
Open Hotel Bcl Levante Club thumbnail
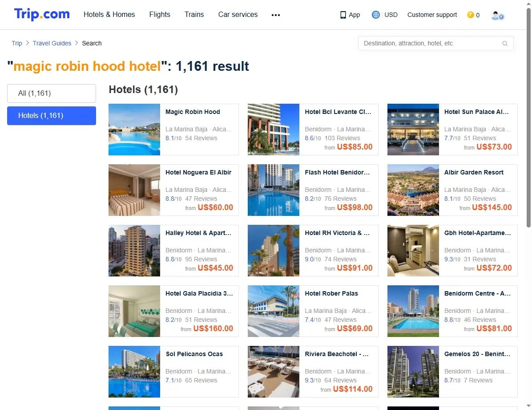274,130
